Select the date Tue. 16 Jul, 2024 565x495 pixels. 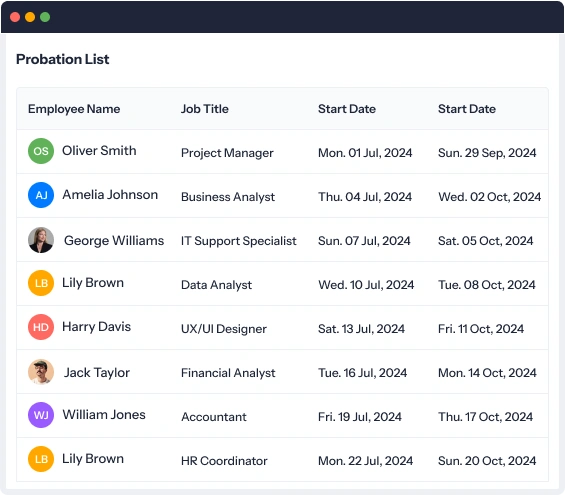[x=362, y=373]
